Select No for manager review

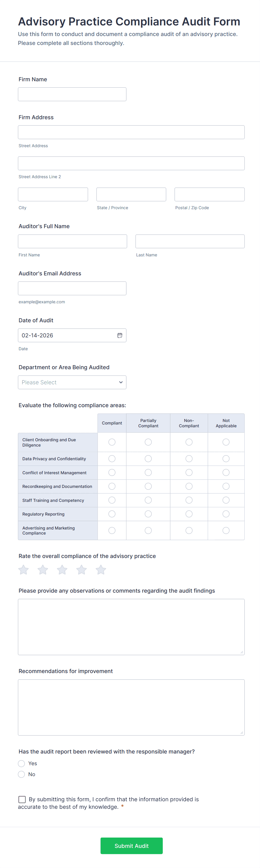coord(22,774)
